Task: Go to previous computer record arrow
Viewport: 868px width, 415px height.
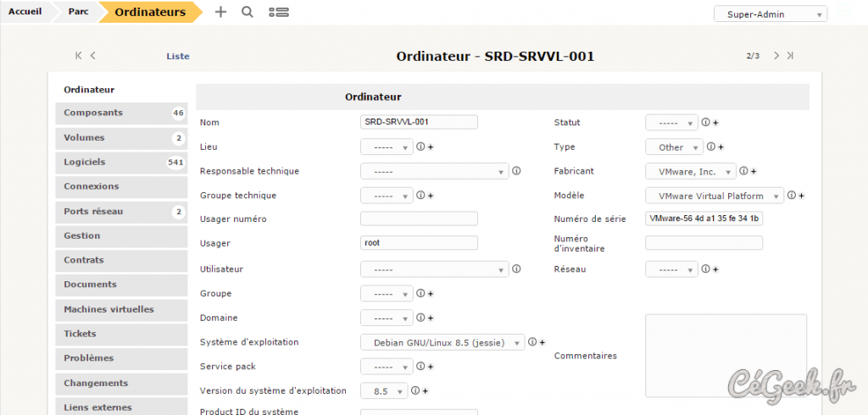Action: (x=92, y=56)
